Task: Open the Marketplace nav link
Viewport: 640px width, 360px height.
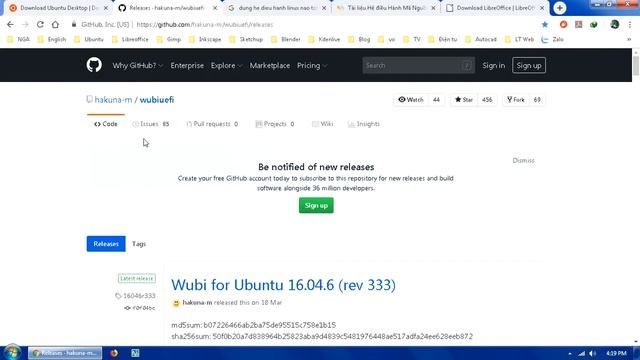Action: (270, 65)
